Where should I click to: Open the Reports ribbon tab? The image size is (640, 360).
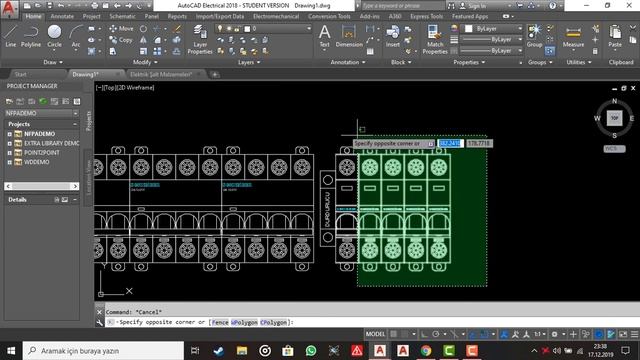pyautogui.click(x=177, y=16)
